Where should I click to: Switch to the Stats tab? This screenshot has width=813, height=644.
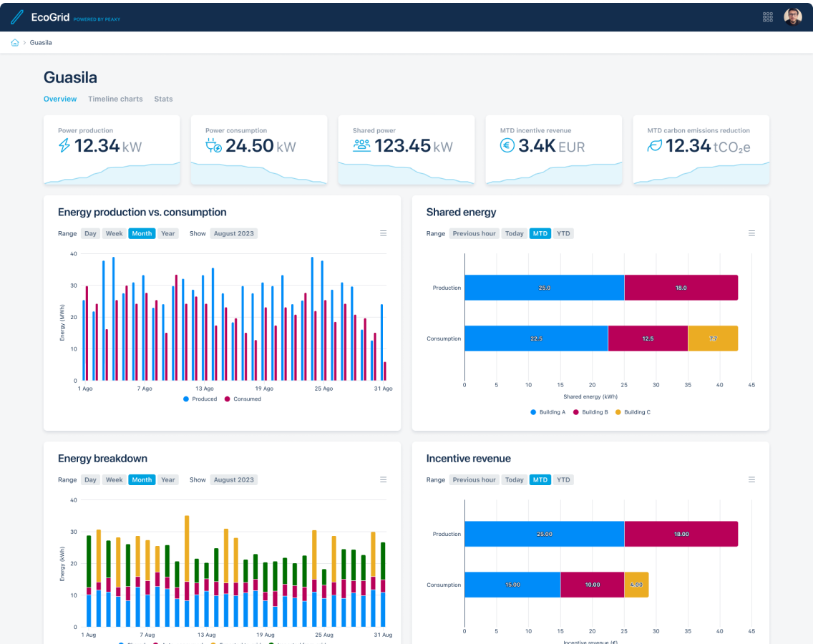click(x=163, y=99)
